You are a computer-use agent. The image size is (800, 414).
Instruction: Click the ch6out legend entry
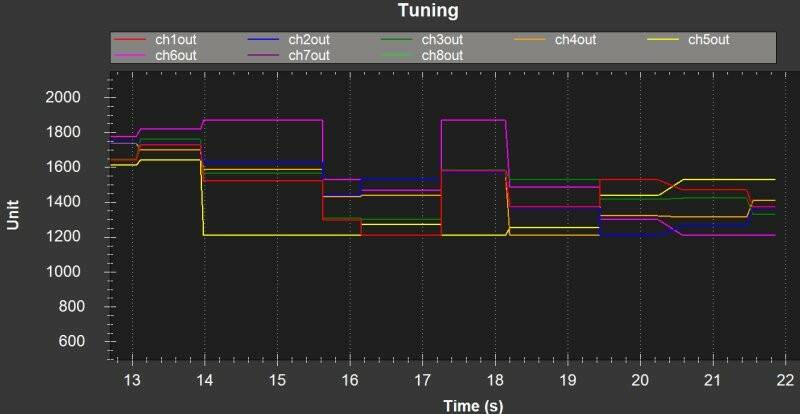[155, 55]
